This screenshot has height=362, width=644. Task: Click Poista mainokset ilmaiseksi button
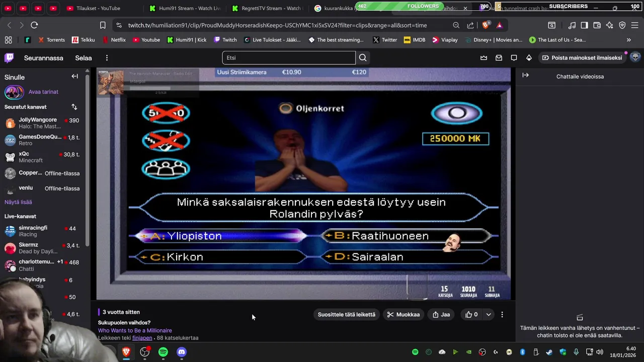coord(582,58)
